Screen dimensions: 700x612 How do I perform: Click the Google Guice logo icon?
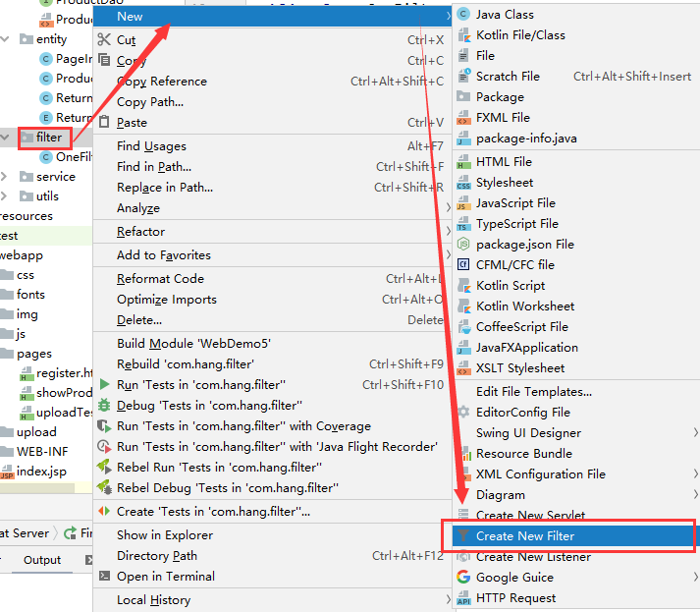point(463,577)
